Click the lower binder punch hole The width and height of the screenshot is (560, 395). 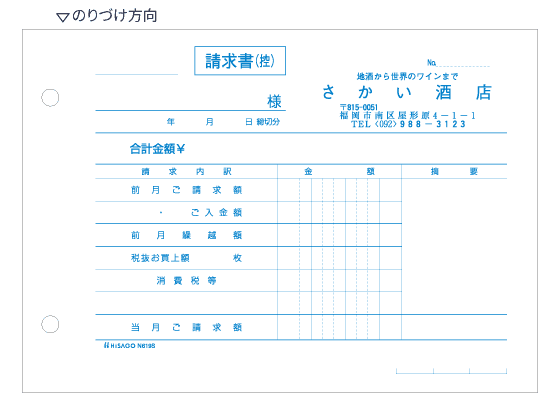click(x=50, y=324)
